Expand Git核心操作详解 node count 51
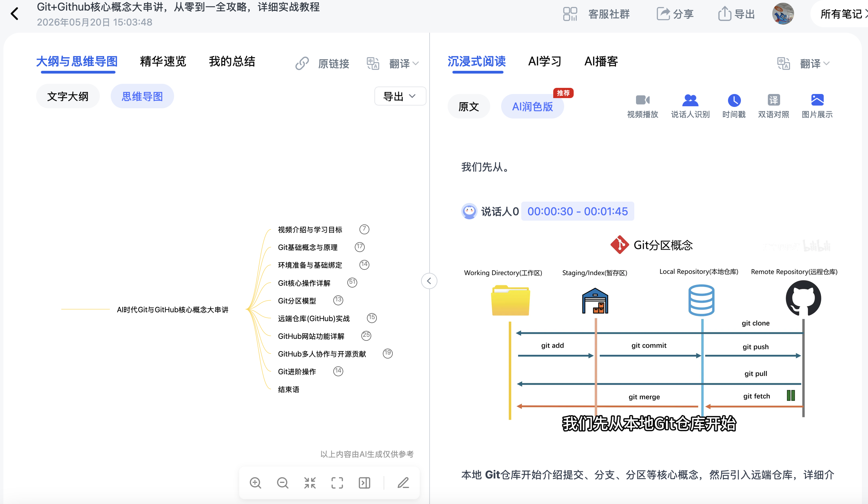Viewport: 868px width, 504px height. [352, 282]
